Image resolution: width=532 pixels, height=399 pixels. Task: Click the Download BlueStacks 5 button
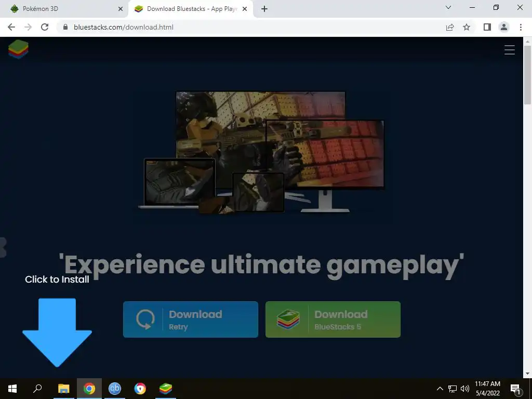333,320
